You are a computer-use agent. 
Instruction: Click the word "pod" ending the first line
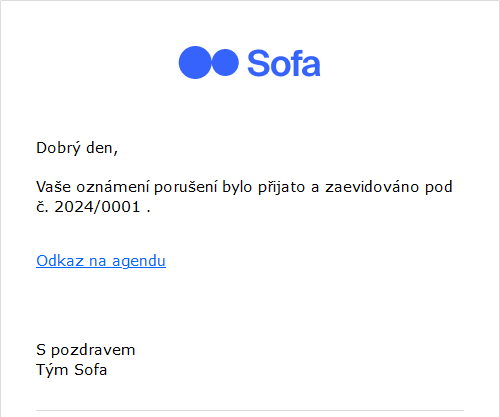click(x=438, y=187)
